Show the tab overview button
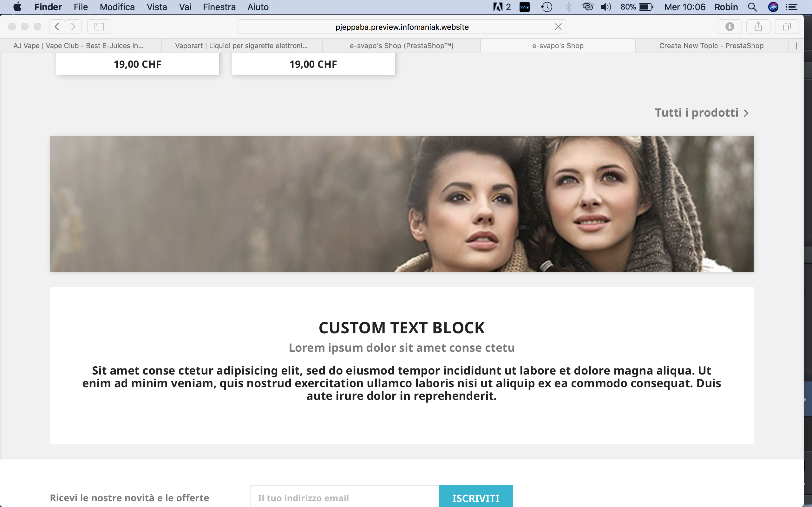812x507 pixels. click(787, 27)
